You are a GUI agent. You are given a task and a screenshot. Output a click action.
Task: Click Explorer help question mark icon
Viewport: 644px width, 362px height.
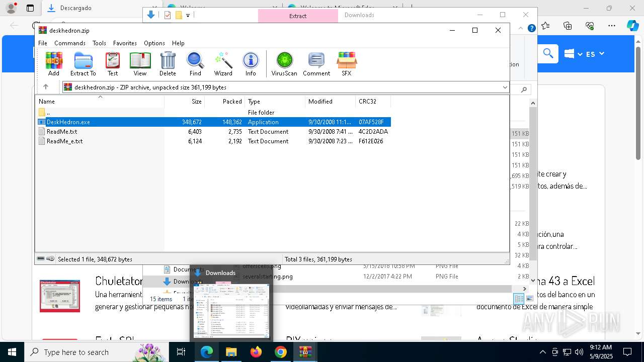[531, 29]
